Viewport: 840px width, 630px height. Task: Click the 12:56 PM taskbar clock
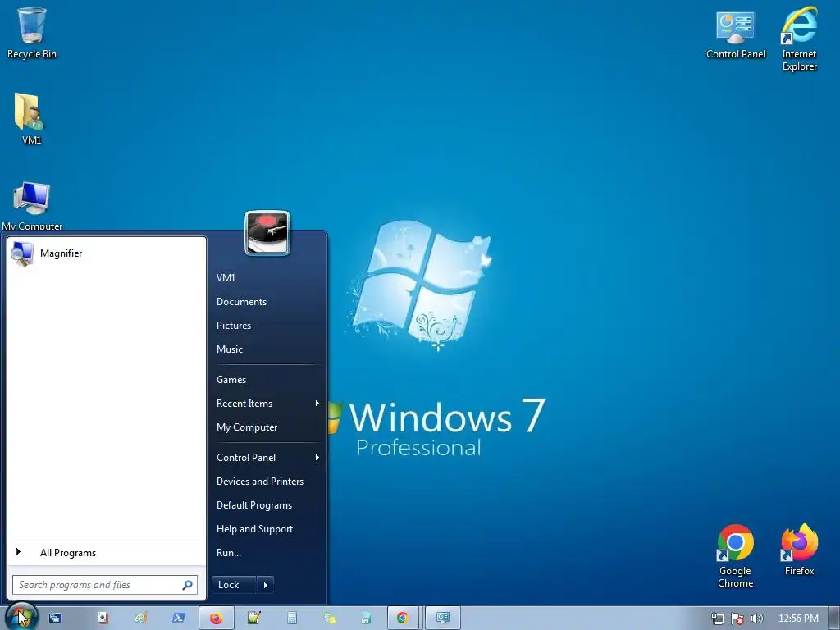tap(798, 619)
